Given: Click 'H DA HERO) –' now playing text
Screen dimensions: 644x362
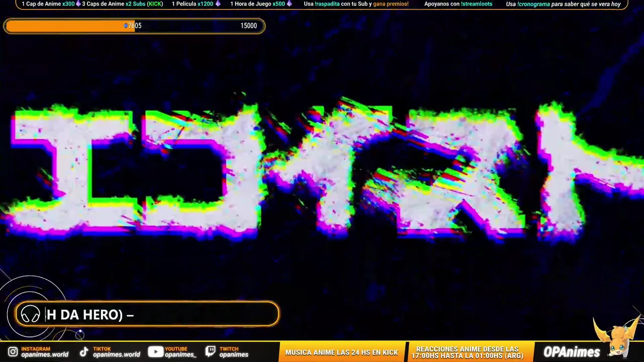Looking at the screenshot, I should tap(90, 315).
